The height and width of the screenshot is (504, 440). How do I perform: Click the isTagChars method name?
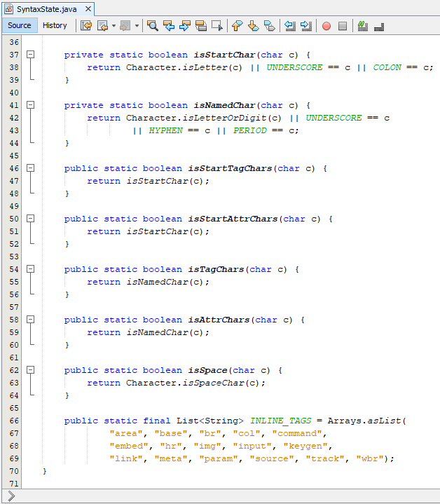(x=216, y=269)
